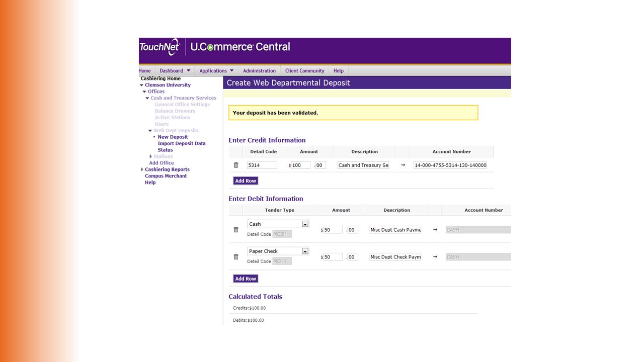
Task: Open the Cash tender type dropdown
Action: pyautogui.click(x=305, y=224)
